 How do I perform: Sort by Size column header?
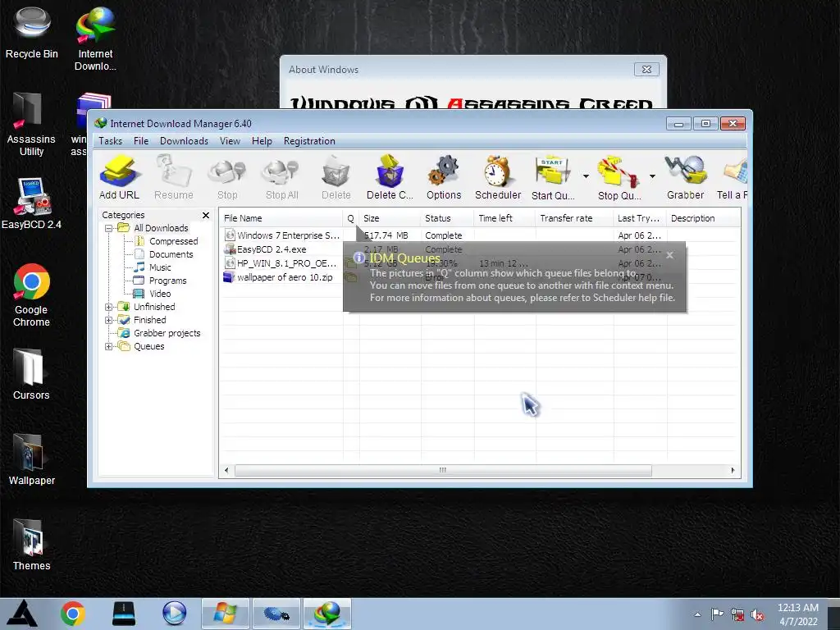(390, 218)
